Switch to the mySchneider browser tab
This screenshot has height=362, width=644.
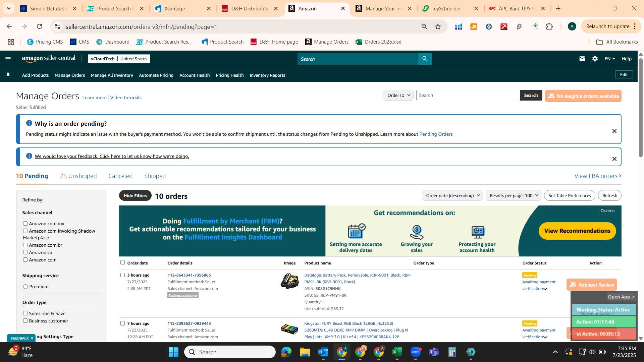pos(450,8)
